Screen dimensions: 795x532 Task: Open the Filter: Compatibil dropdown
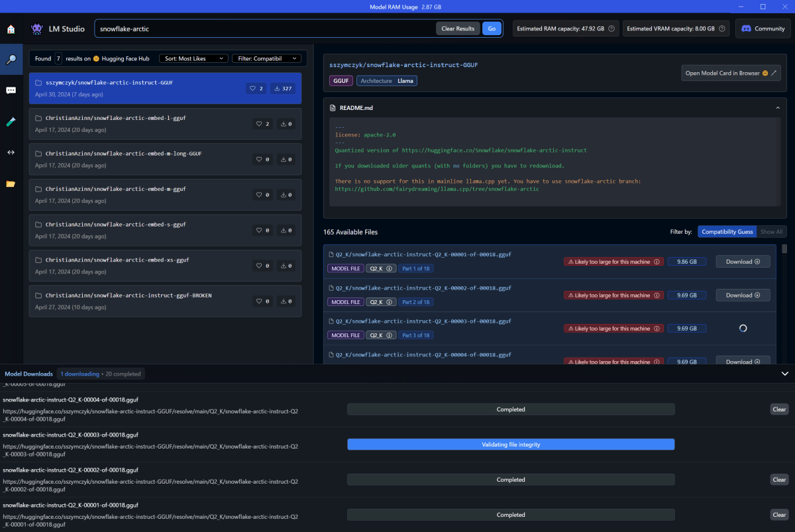pyautogui.click(x=266, y=58)
